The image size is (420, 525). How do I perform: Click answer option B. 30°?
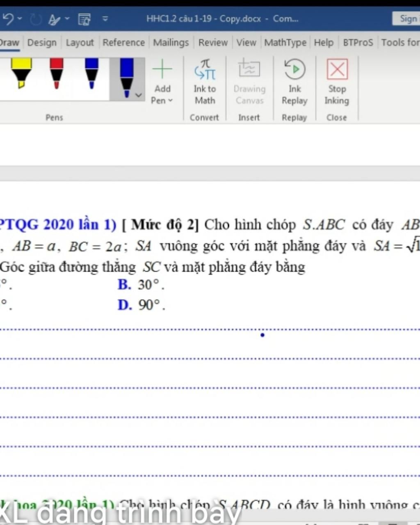click(141, 285)
